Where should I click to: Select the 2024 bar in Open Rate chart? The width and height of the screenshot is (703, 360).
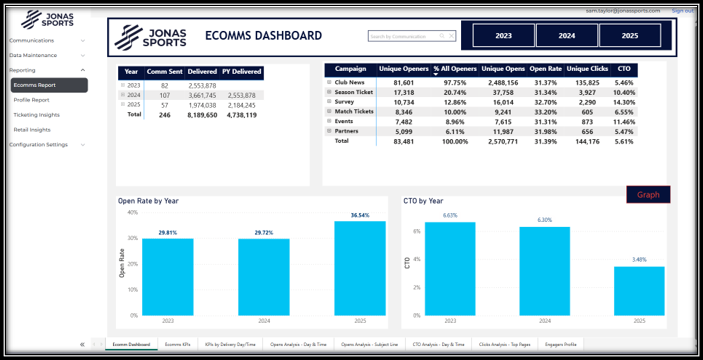point(264,277)
